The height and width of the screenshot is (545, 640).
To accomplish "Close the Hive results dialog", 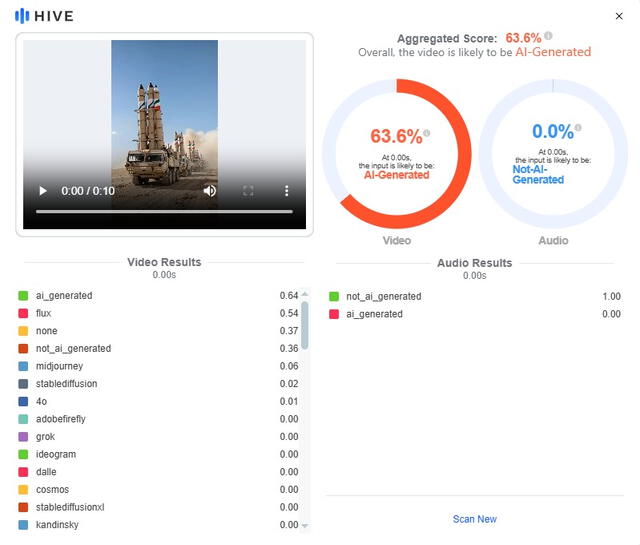I will pos(619,16).
